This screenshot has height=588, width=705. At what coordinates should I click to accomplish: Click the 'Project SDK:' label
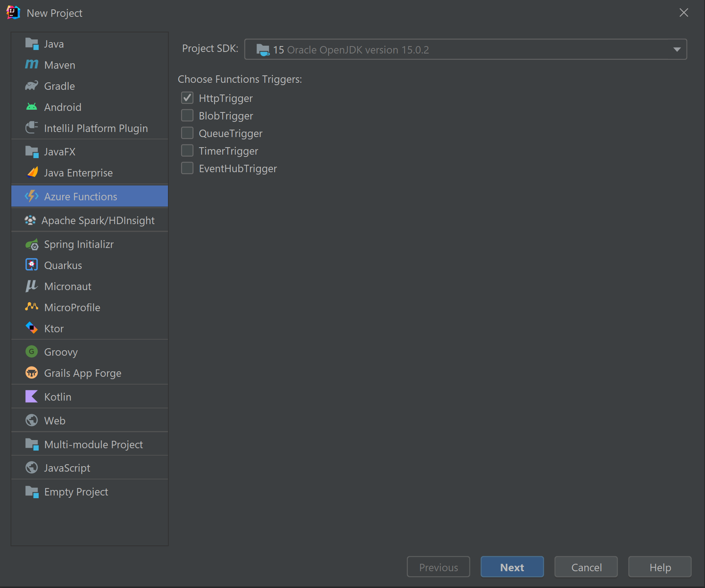coord(210,48)
